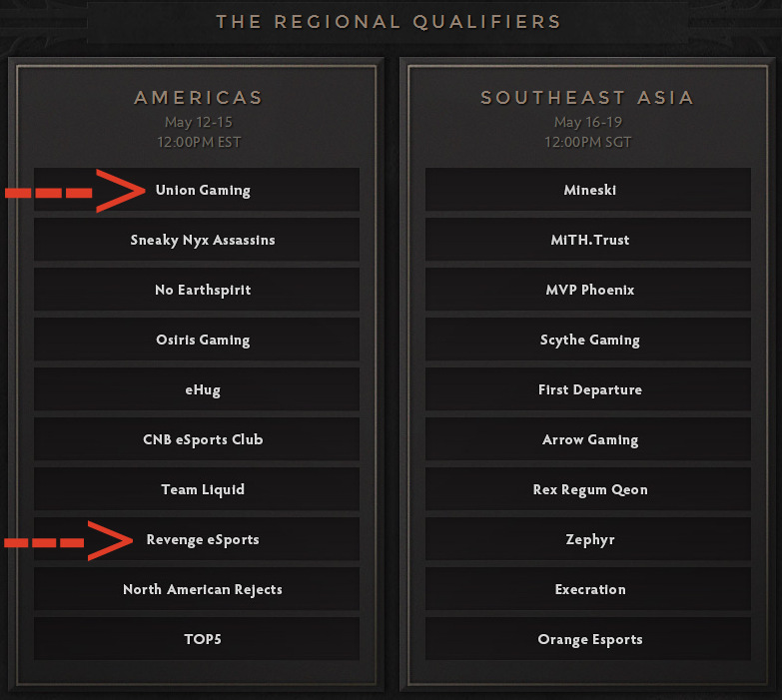Click the MVP Phoenix entry

pyautogui.click(x=589, y=290)
